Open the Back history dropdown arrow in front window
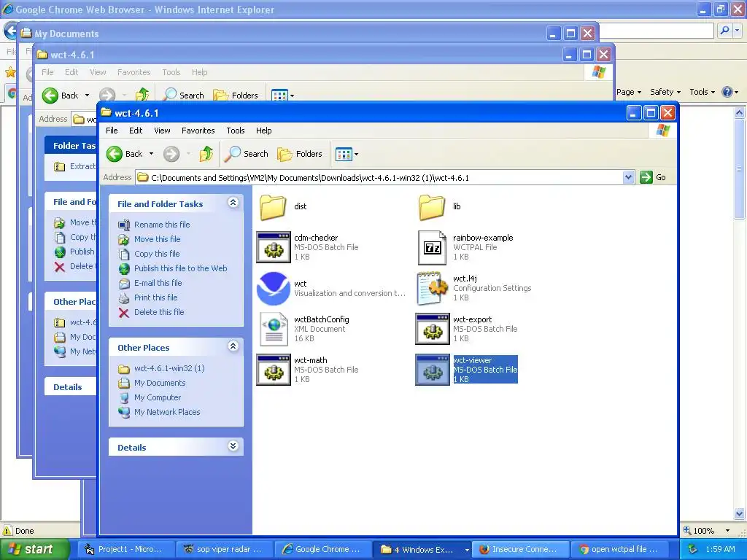Viewport: 747px width, 560px height. click(152, 154)
